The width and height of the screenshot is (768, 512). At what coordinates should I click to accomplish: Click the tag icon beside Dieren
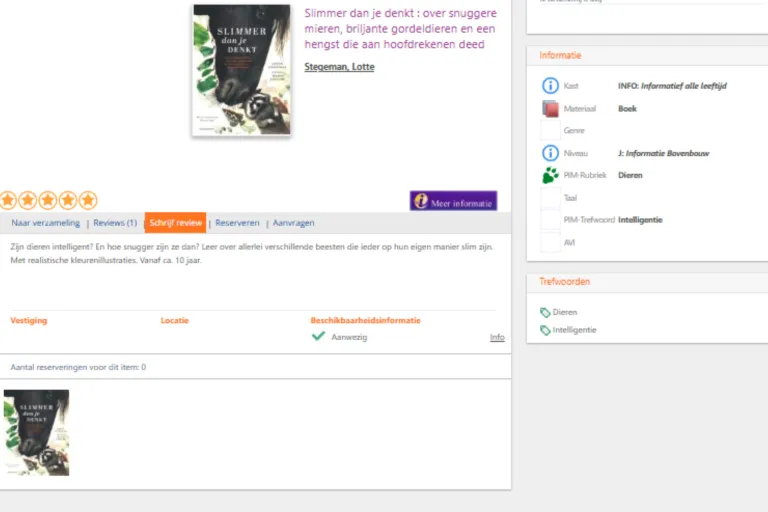click(x=545, y=312)
